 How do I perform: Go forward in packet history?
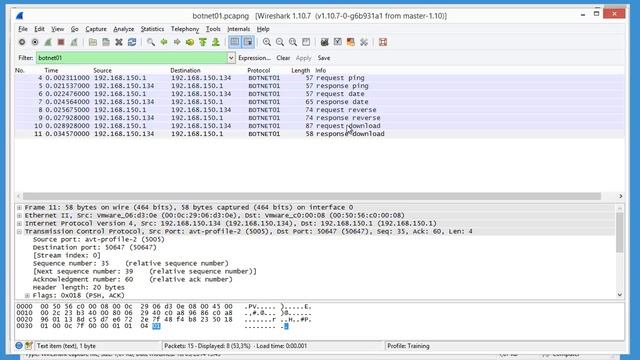tap(177, 42)
